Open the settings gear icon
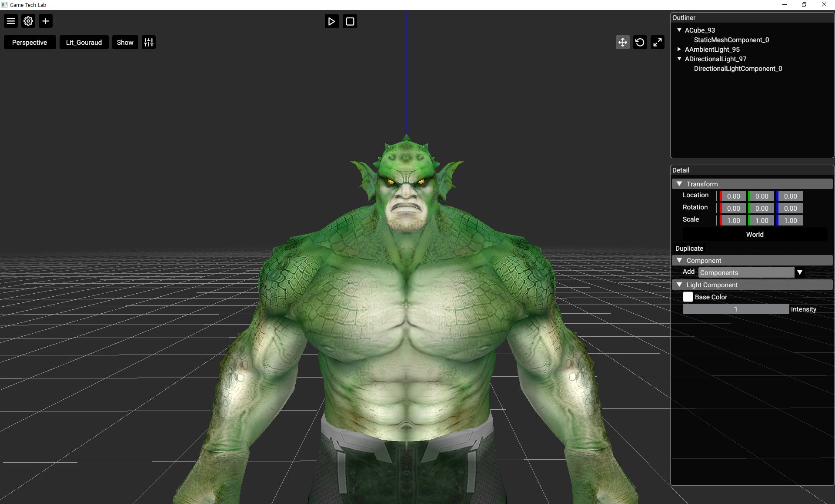835x504 pixels. tap(28, 21)
